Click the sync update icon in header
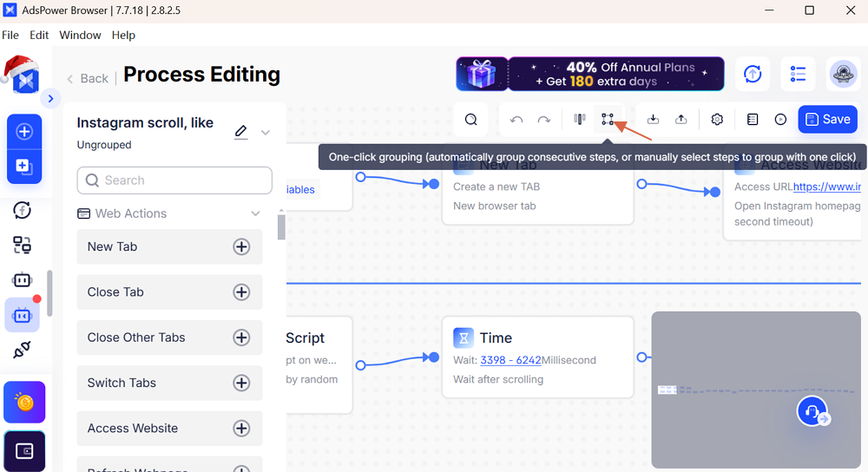Image resolution: width=868 pixels, height=472 pixels. (753, 74)
